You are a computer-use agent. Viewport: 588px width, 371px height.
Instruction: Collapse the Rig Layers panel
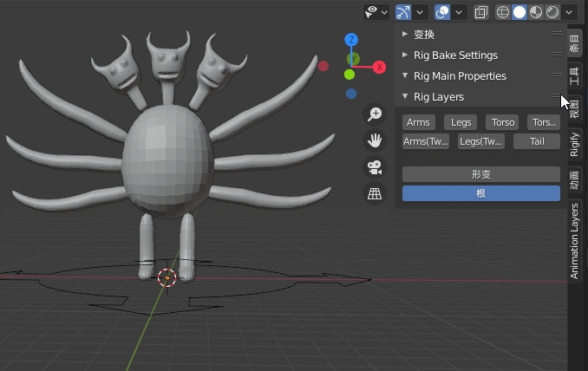(405, 96)
